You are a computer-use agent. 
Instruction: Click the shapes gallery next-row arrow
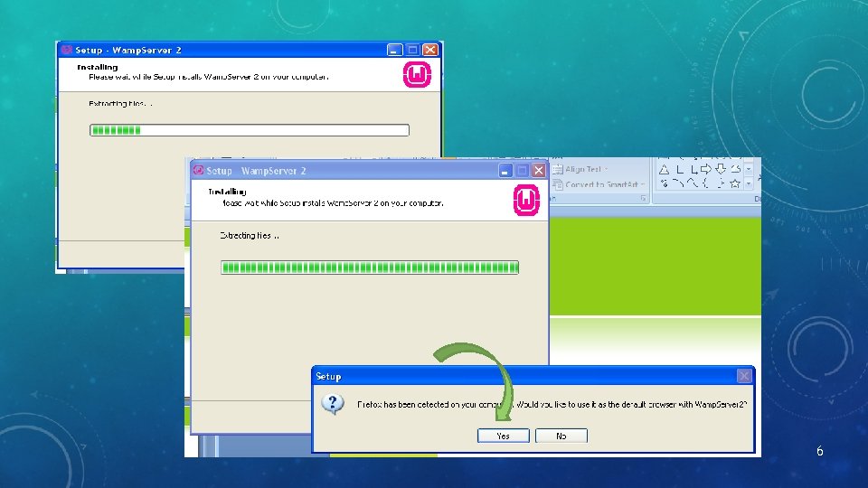749,169
